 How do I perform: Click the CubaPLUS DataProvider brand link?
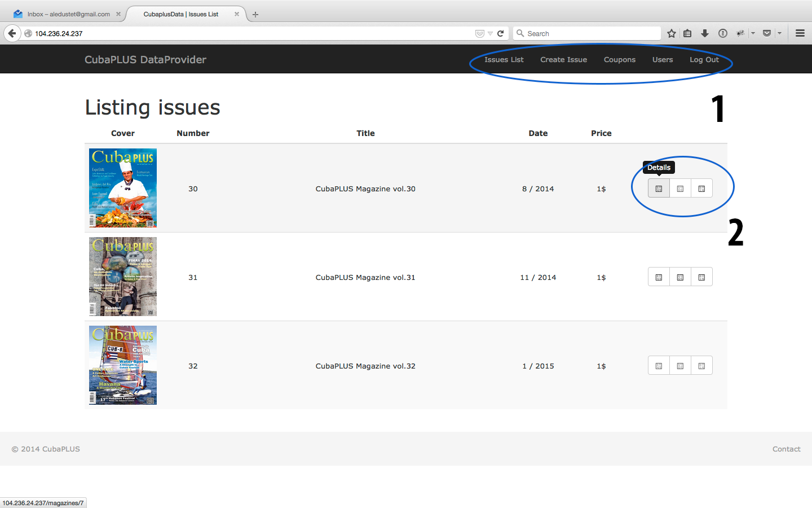(x=145, y=59)
